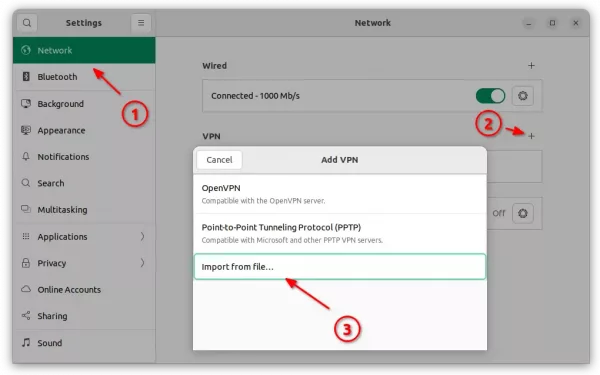This screenshot has width=600, height=375.
Task: Maximize the Settings window
Action: coord(552,23)
